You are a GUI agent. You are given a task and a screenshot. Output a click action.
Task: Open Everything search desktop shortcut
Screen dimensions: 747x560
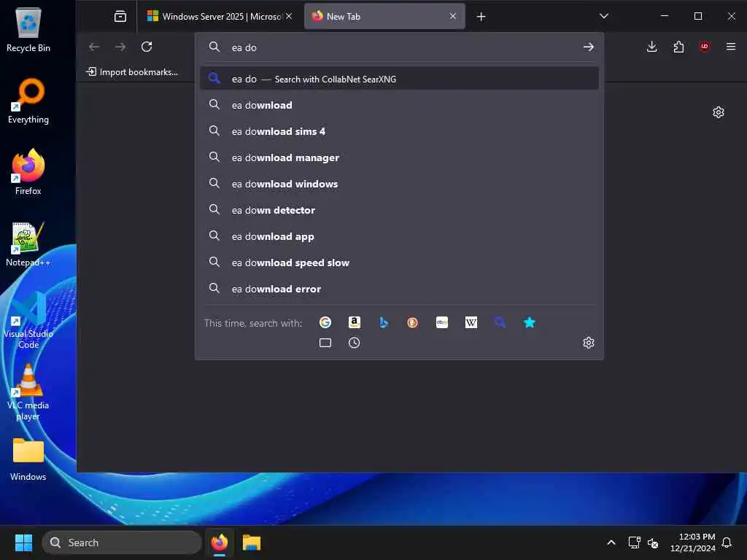tap(28, 101)
